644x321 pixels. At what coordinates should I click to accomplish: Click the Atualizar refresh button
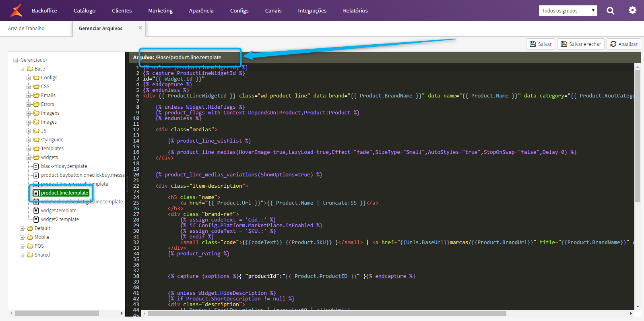pyautogui.click(x=624, y=44)
